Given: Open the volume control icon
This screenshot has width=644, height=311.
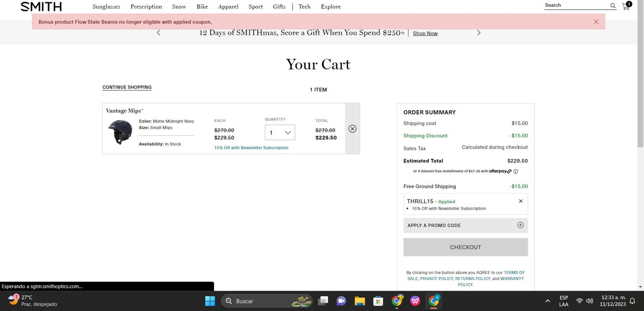Looking at the screenshot, I should (590, 301).
